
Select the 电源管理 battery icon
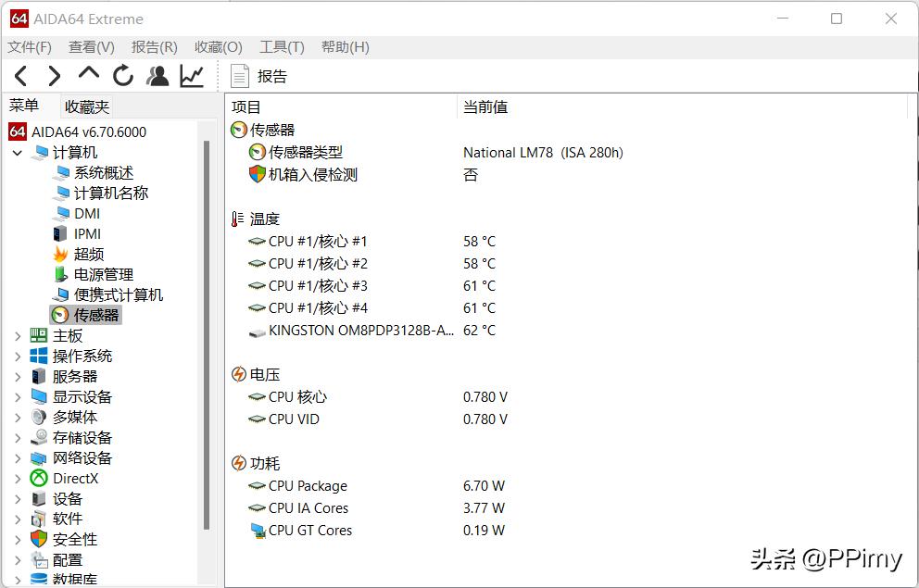pyautogui.click(x=61, y=274)
